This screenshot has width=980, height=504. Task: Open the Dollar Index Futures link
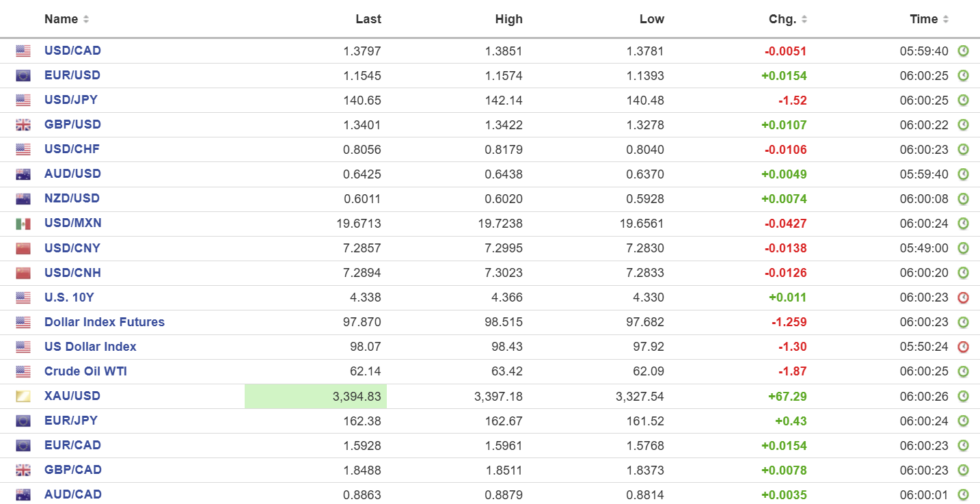tap(105, 322)
